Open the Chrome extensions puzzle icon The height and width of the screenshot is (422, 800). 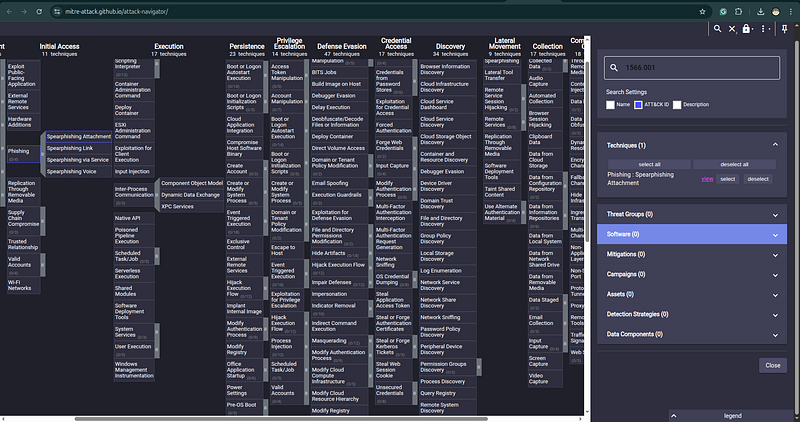point(738,11)
